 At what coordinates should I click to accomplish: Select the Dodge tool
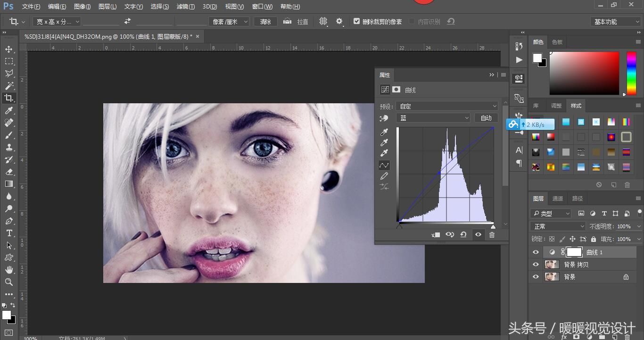[x=9, y=208]
